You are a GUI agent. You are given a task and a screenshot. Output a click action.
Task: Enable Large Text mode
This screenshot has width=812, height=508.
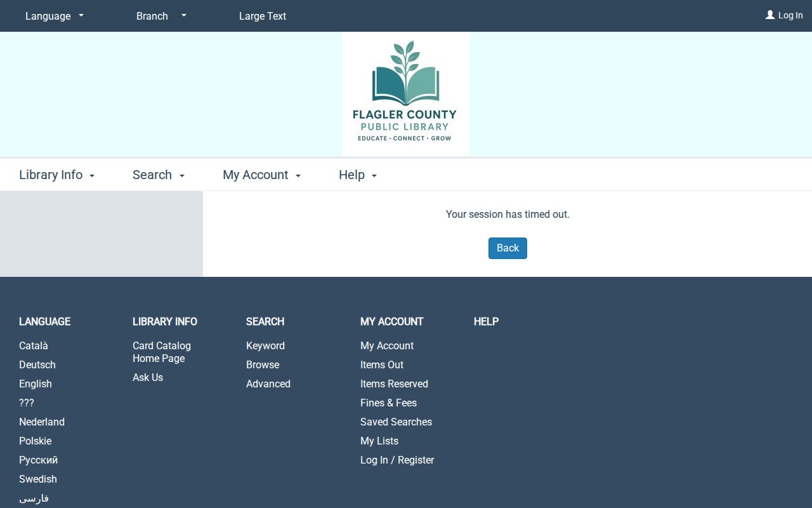click(263, 16)
